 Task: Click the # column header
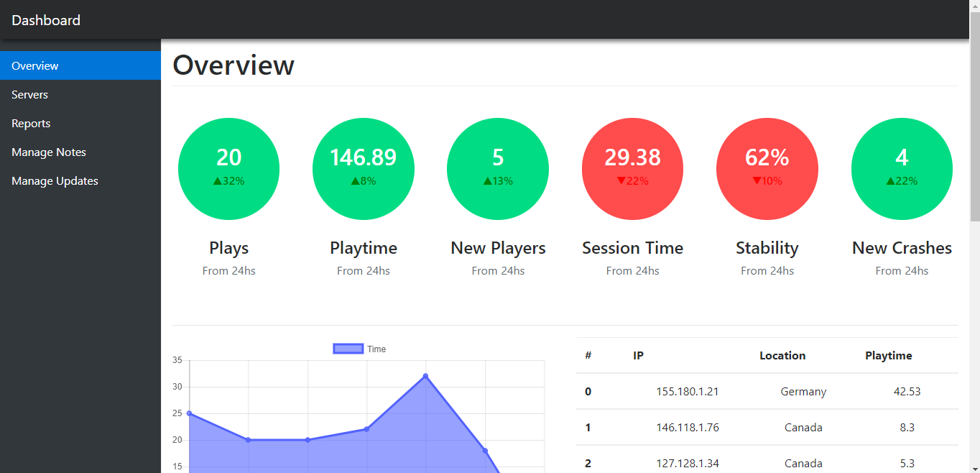tap(588, 355)
